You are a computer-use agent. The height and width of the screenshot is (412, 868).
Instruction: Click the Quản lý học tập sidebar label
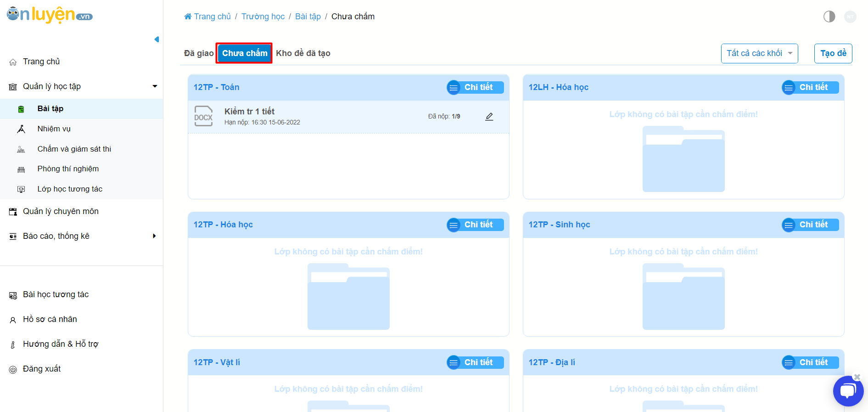pos(52,86)
